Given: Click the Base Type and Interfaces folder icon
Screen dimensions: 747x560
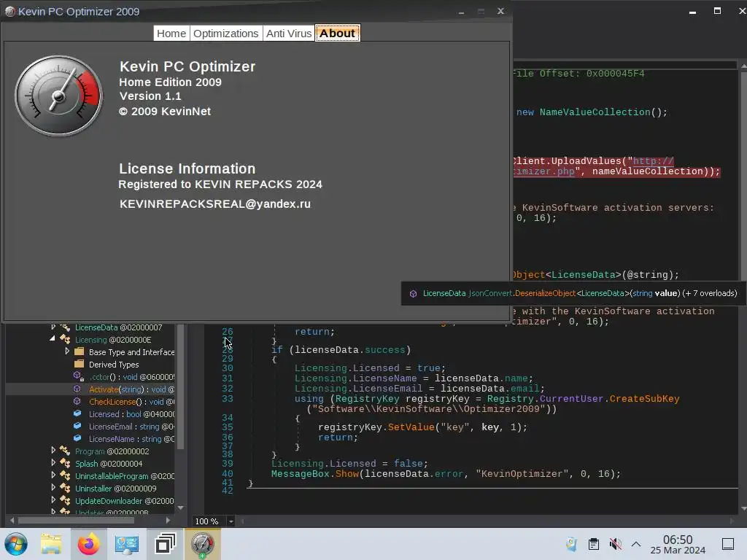Looking at the screenshot, I should pos(80,352).
